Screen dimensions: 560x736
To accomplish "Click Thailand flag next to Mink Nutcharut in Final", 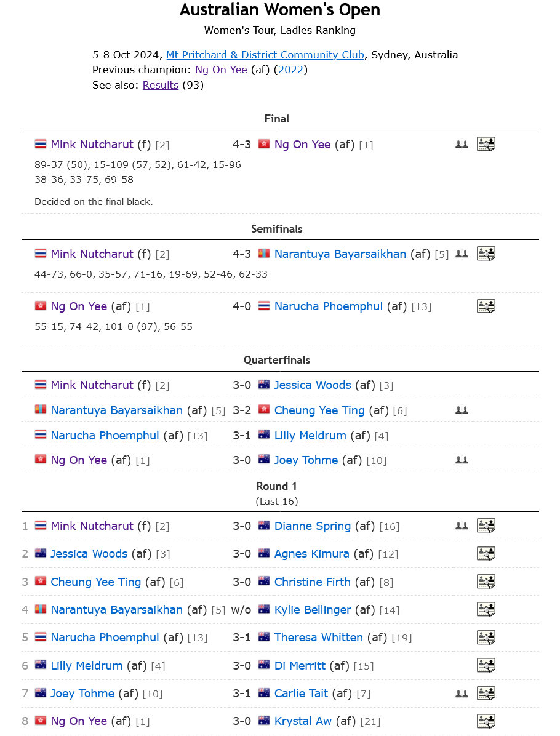I will (41, 144).
